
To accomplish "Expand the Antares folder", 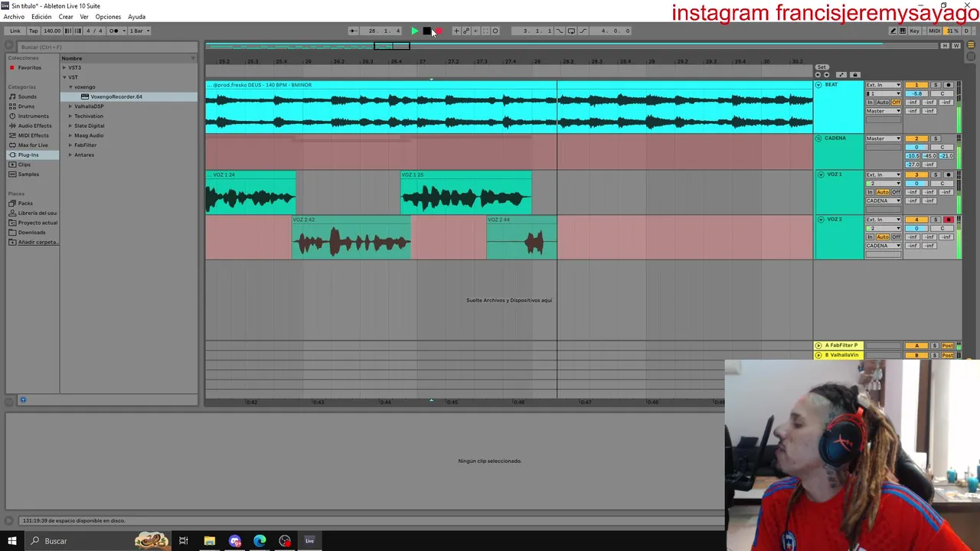I will point(70,155).
